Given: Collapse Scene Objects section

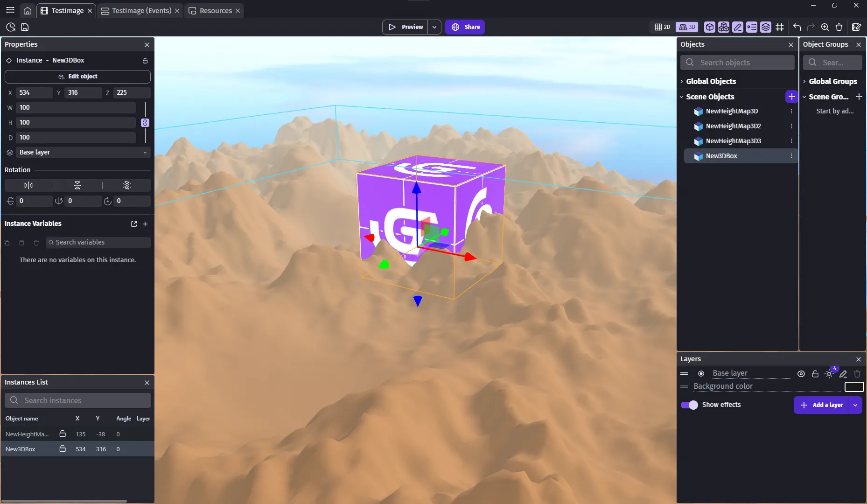Looking at the screenshot, I should tap(682, 97).
